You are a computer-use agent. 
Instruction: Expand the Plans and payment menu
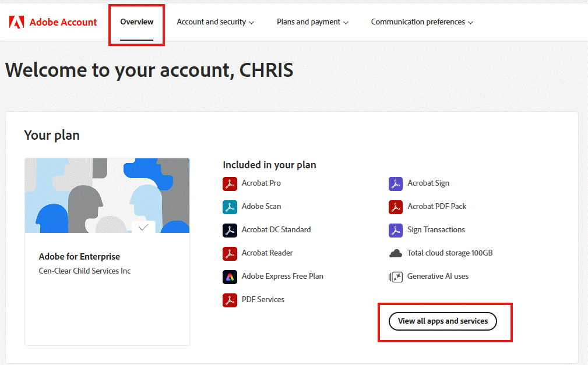coord(312,22)
